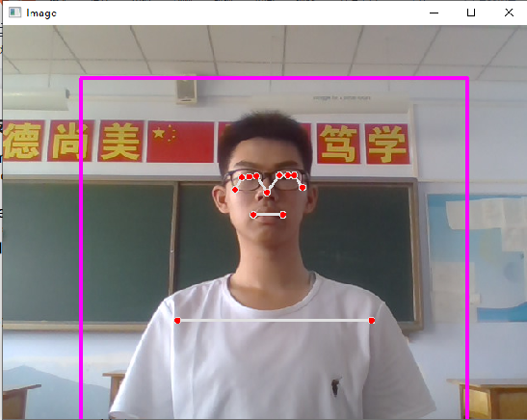Select the red dot at viewer's left shoulder end
This screenshot has height=420, width=527.
tap(177, 321)
